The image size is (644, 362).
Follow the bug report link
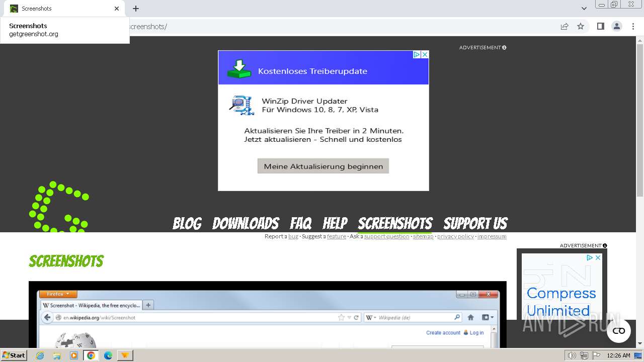pos(293,236)
